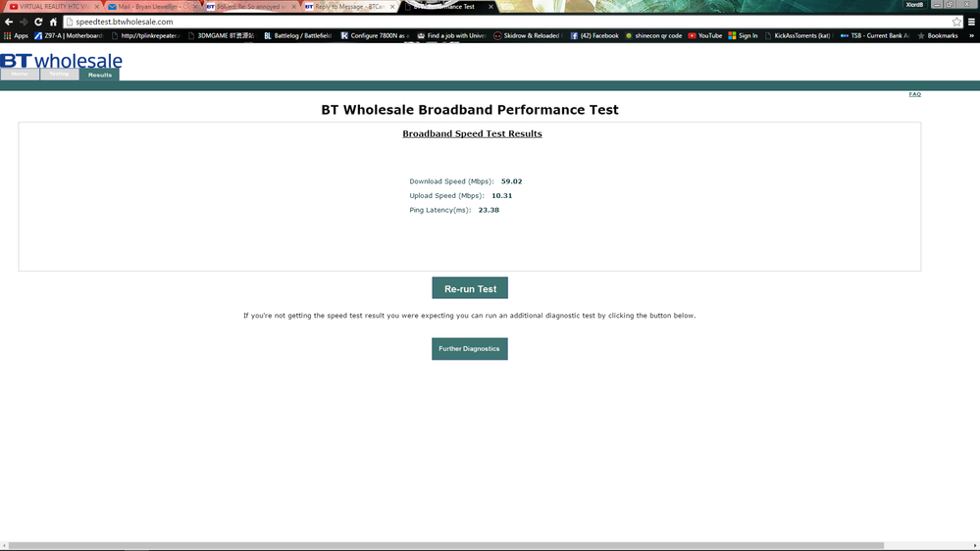The width and height of the screenshot is (980, 551).
Task: Expand the bookmarks overflow chevron
Action: point(971,35)
